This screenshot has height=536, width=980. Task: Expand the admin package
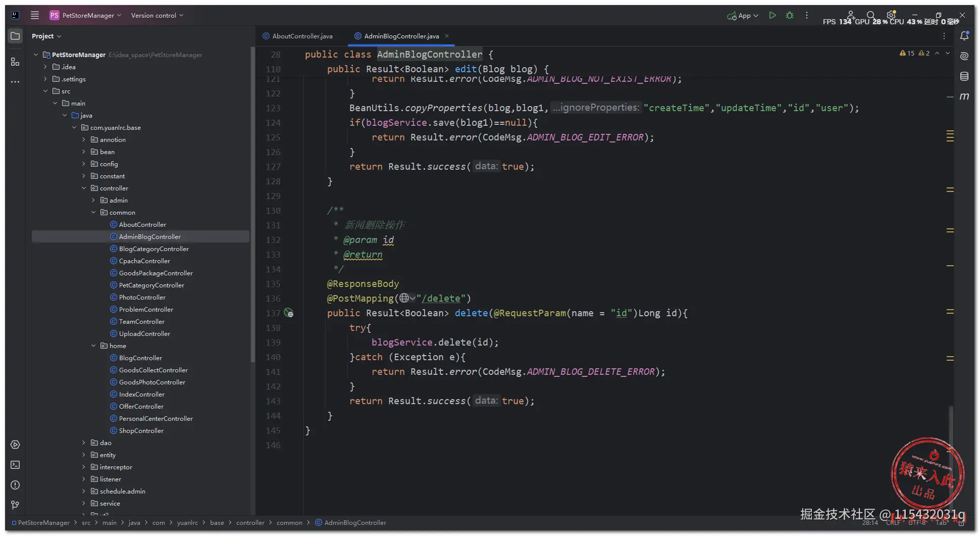click(93, 200)
